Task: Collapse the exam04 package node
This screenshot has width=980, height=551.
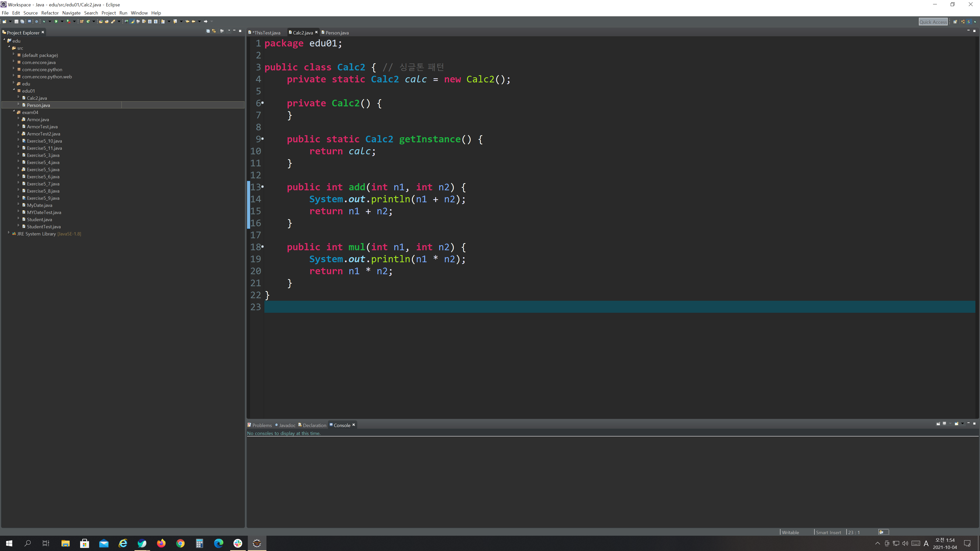Action: (14, 111)
